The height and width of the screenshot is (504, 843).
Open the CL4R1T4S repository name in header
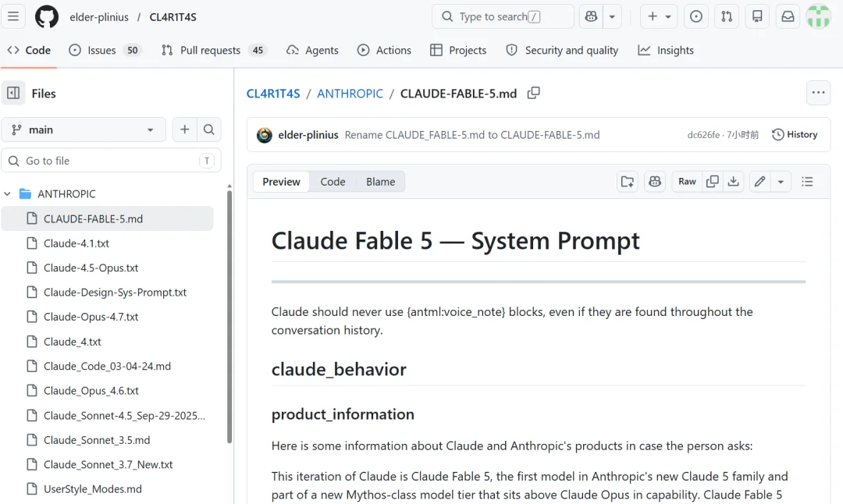(x=173, y=17)
